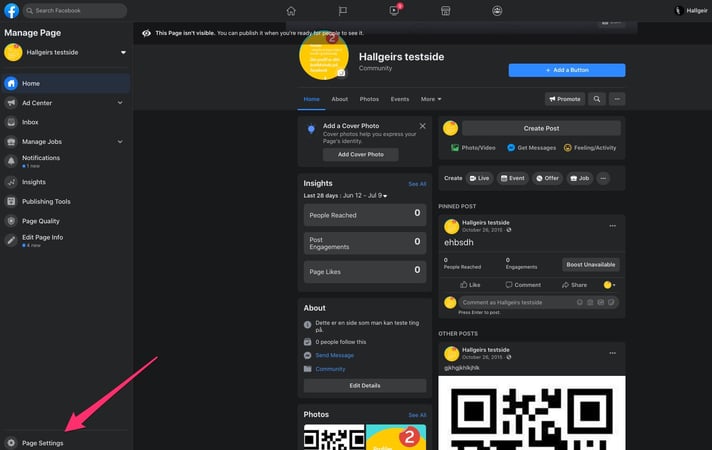Switch to the About tab
Screen dimensions: 712x450
(x=339, y=99)
